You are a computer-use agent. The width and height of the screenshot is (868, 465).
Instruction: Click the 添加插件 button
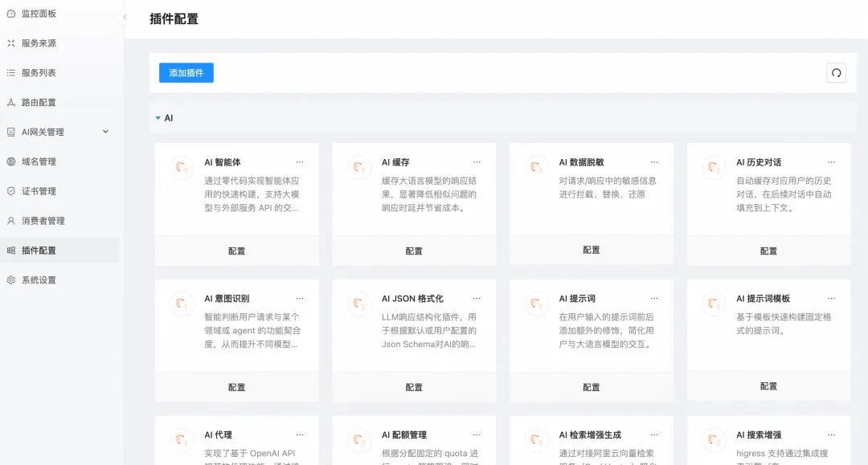click(186, 73)
